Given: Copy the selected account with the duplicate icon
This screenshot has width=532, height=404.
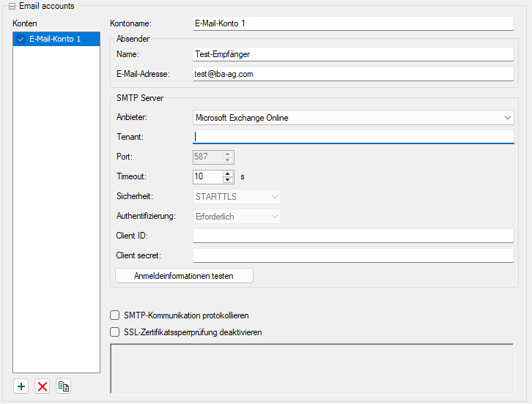Looking at the screenshot, I should tap(64, 386).
